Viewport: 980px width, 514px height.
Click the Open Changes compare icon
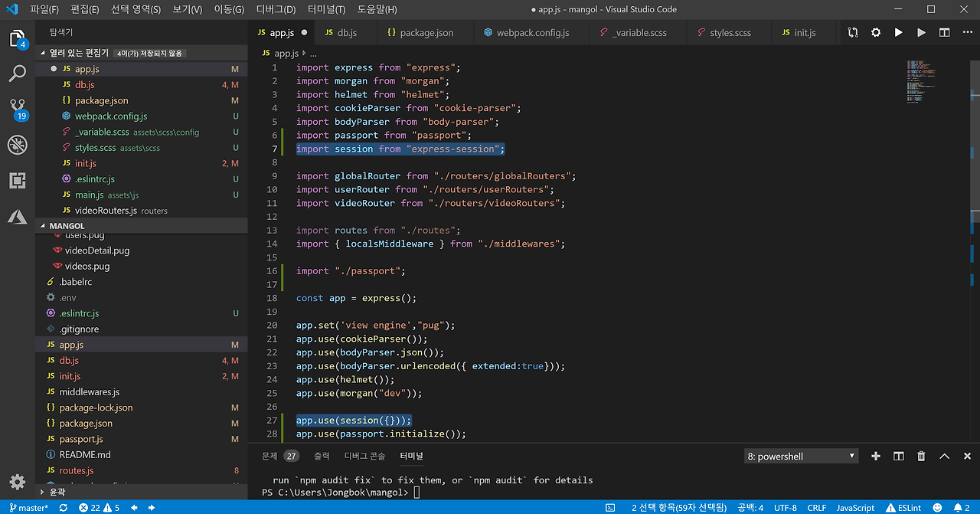[853, 33]
